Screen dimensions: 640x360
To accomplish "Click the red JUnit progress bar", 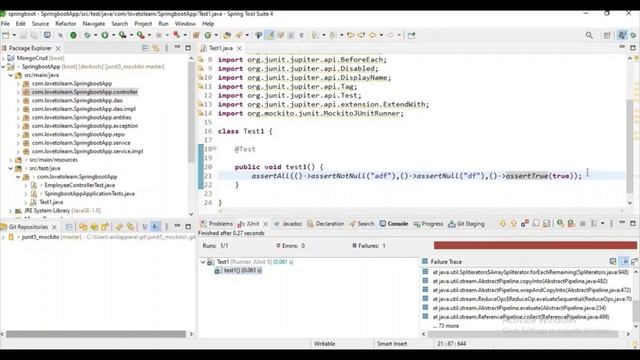I will pyautogui.click(x=535, y=245).
